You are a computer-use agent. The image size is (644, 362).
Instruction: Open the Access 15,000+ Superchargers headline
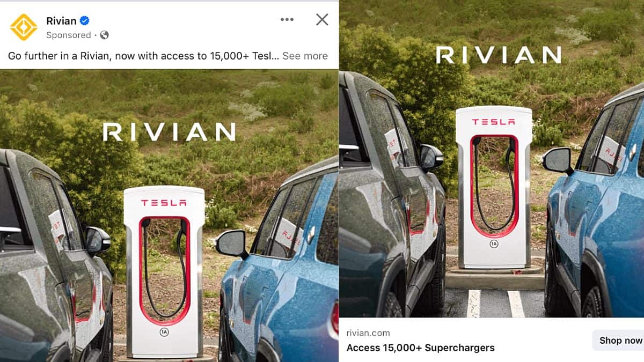point(420,348)
